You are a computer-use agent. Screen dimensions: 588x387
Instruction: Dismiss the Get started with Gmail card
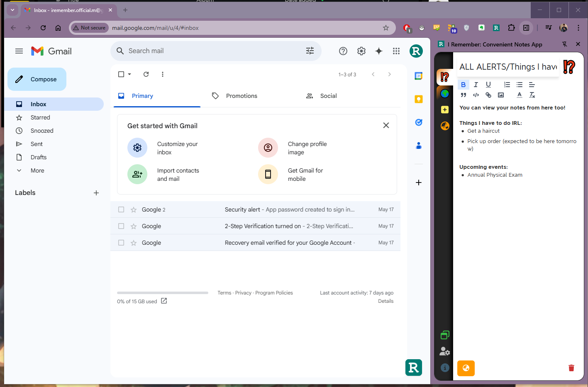click(386, 125)
